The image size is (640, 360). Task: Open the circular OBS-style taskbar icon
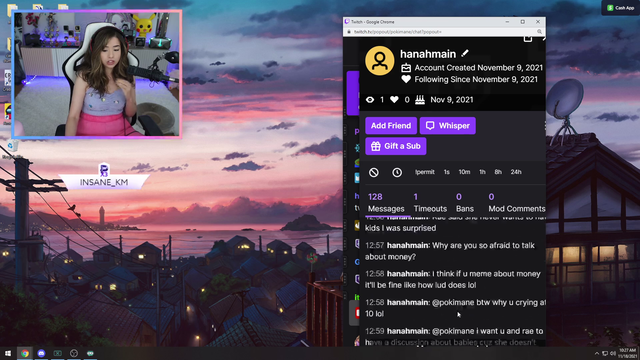(x=74, y=353)
